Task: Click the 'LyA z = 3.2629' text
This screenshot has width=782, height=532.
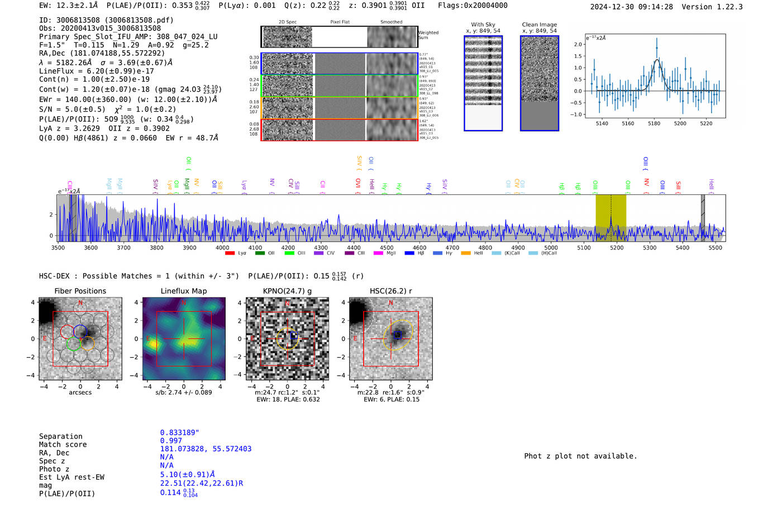Action: point(70,128)
